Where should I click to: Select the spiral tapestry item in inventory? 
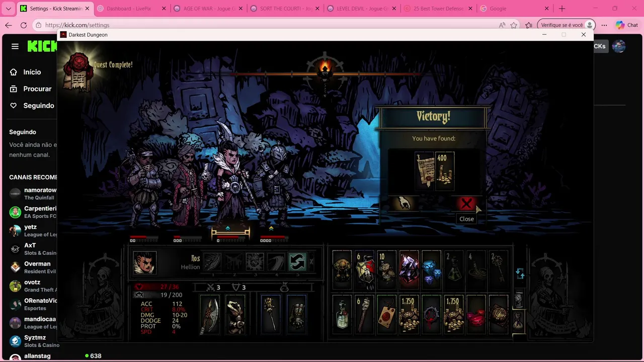point(498,315)
